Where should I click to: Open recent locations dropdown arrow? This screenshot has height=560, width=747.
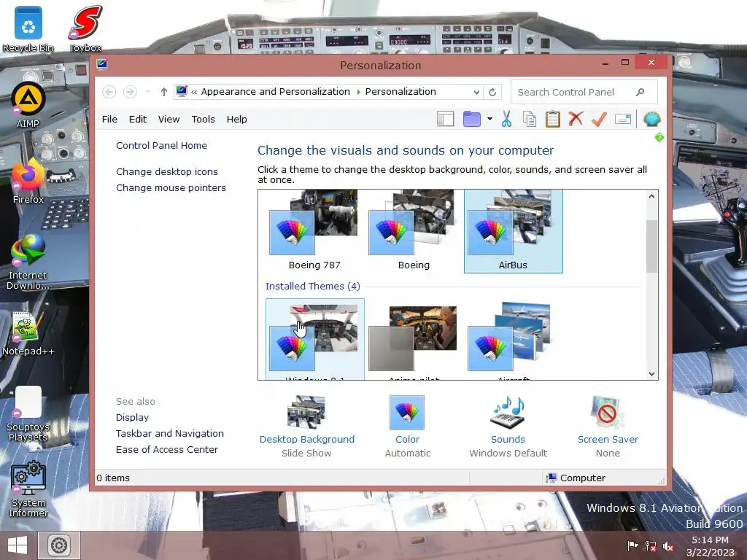click(x=147, y=91)
